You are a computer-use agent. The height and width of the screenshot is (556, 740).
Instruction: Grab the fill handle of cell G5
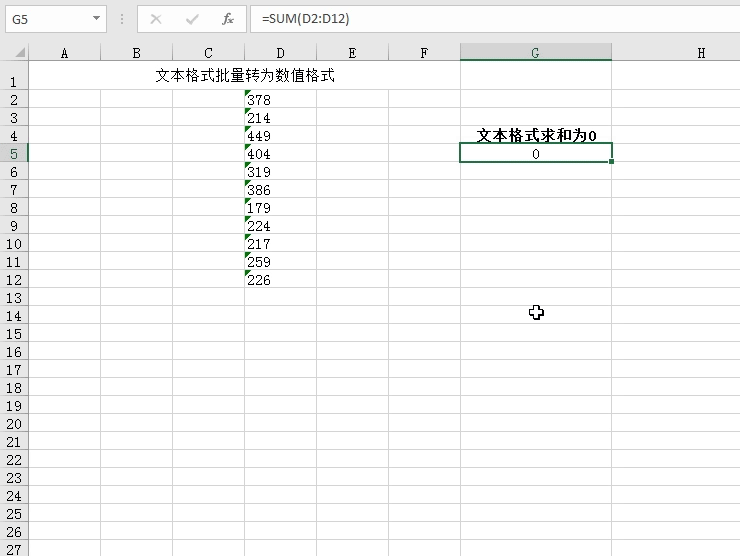tap(611, 161)
